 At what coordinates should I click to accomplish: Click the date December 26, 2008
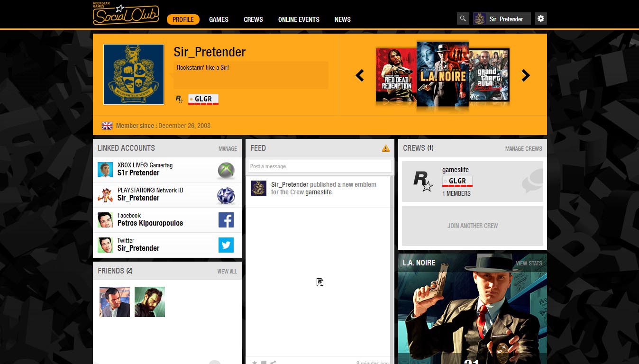pos(184,126)
